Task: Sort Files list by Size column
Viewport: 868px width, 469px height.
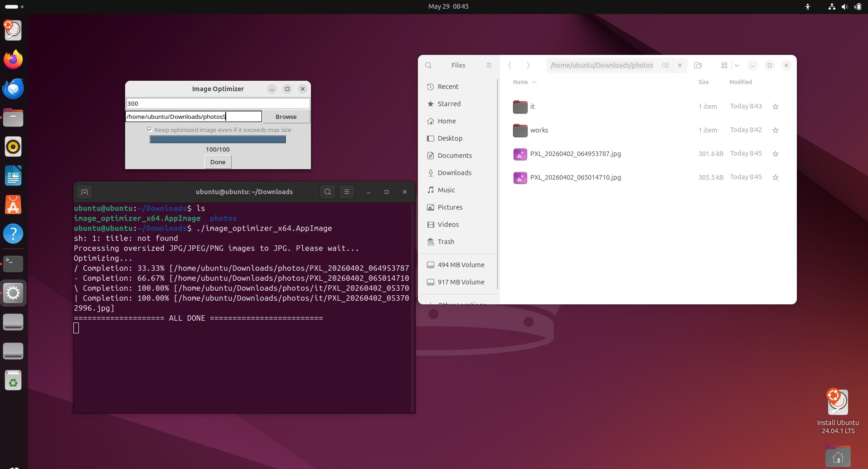Action: pyautogui.click(x=703, y=82)
